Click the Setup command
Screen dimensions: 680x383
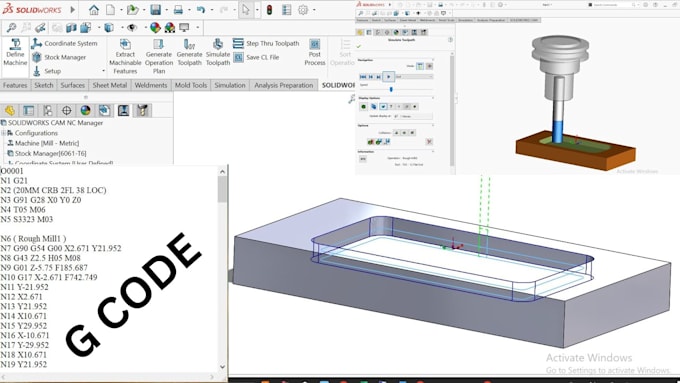[46, 71]
